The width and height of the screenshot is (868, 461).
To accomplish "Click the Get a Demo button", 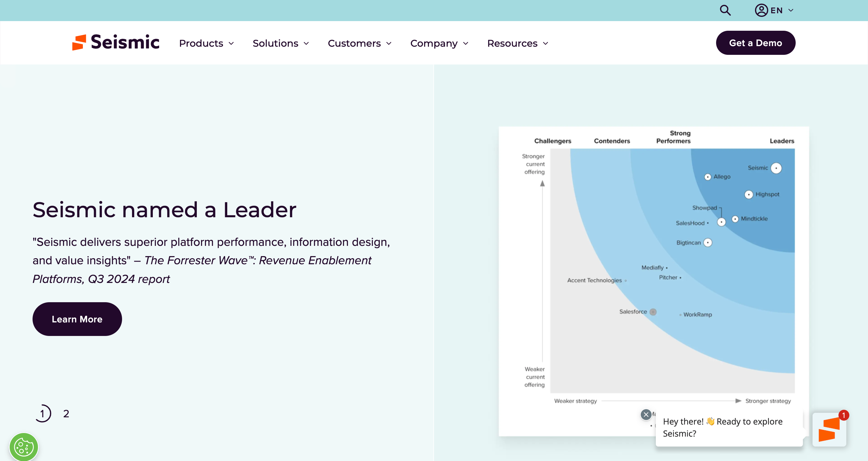I will [756, 43].
